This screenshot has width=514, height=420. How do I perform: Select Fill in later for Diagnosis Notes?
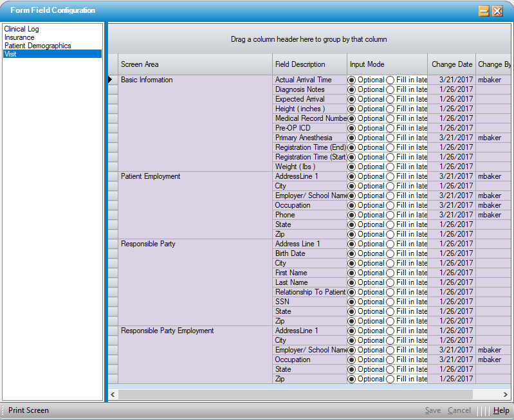390,89
